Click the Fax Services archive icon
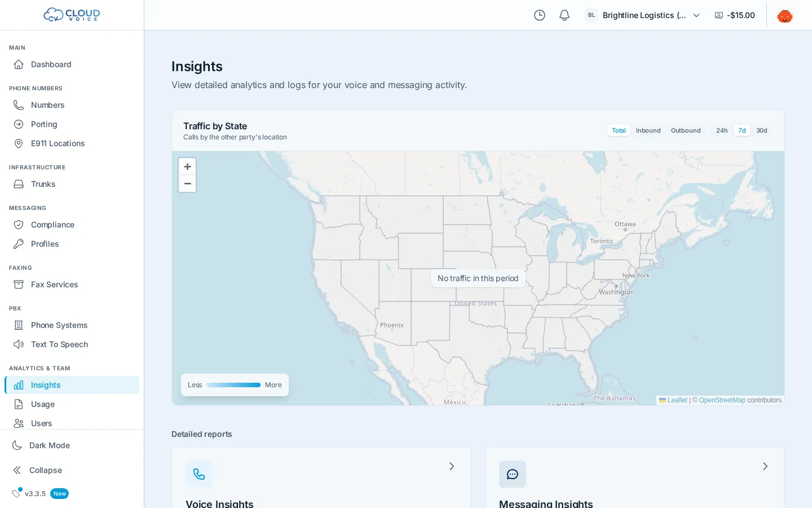812x508 pixels. (x=19, y=284)
